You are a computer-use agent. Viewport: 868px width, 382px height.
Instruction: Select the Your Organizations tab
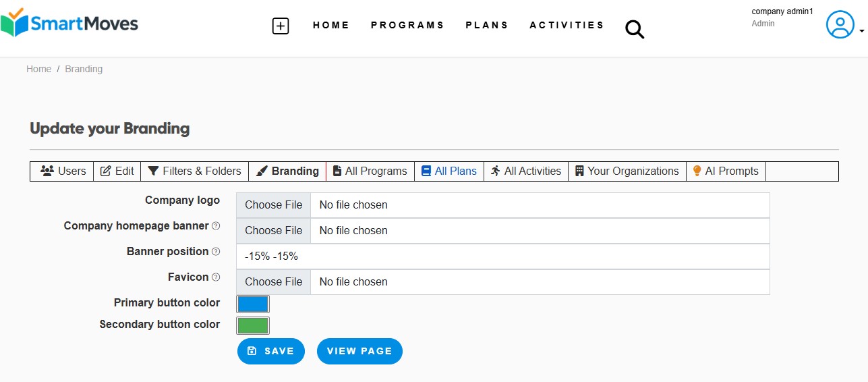point(627,171)
